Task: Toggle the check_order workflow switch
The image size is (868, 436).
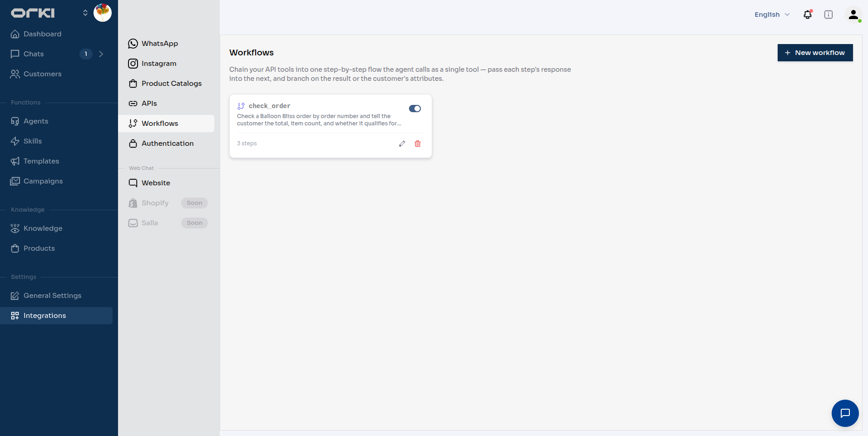Action: tap(415, 109)
